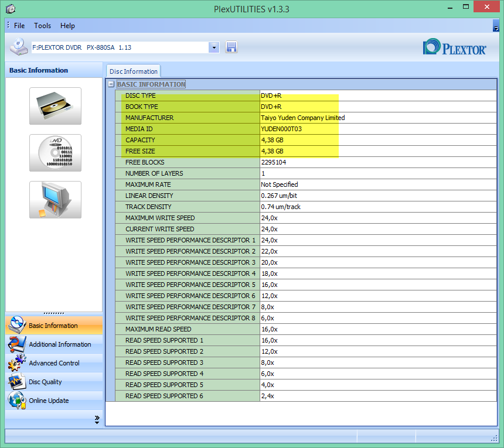
Task: Select the CAPACITY row label
Action: click(140, 140)
